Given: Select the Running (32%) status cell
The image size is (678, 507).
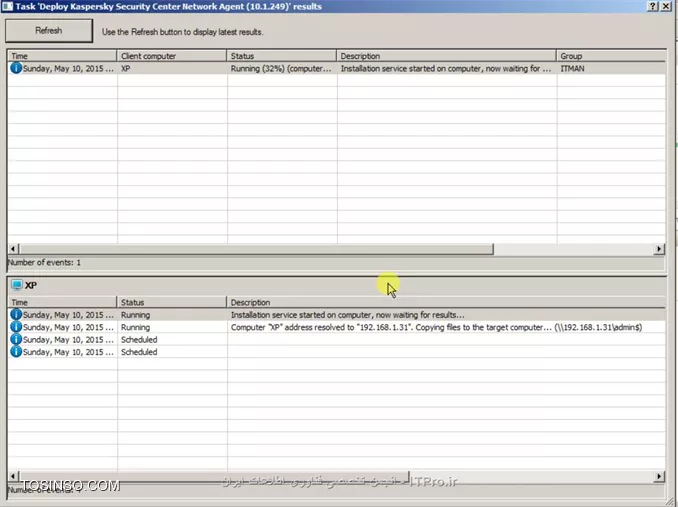Looking at the screenshot, I should click(281, 68).
